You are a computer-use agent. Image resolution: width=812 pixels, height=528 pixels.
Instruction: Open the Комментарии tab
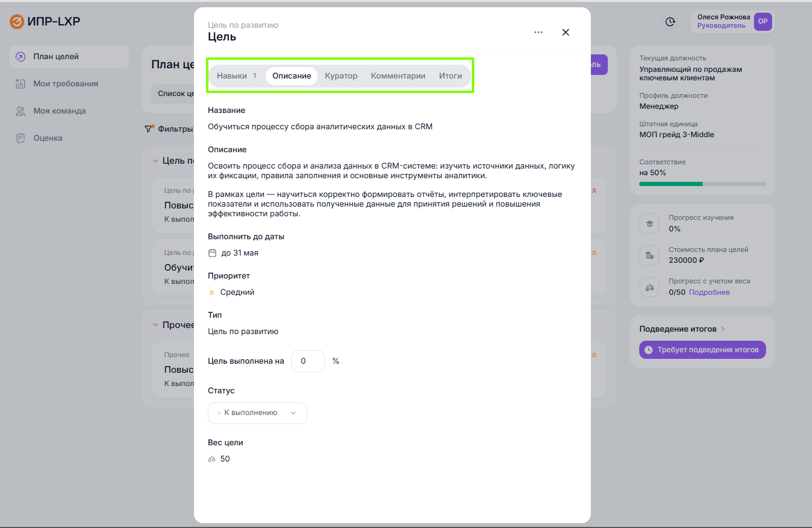398,76
